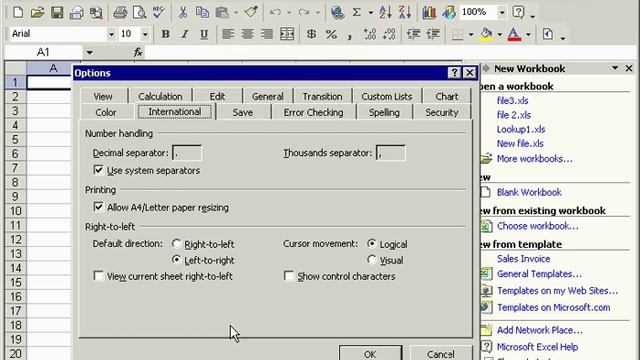This screenshot has width=640, height=360.
Task: Save workbook with the floppy disk icon
Action: click(x=57, y=12)
